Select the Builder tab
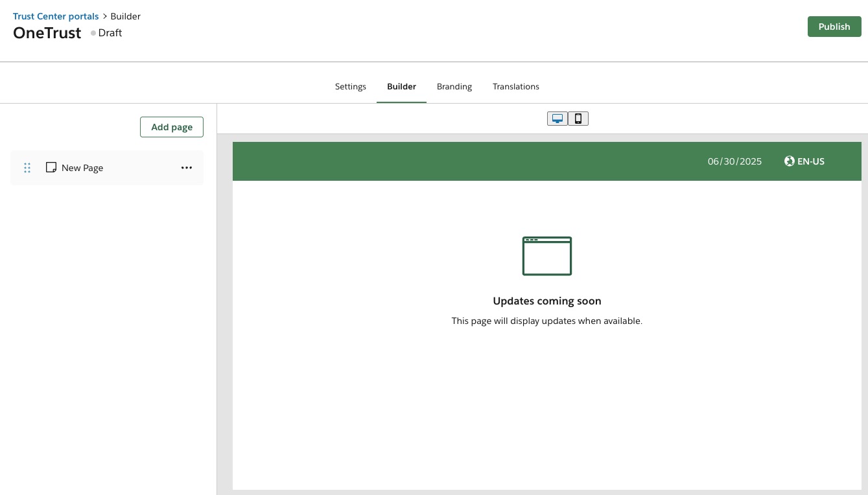This screenshot has height=495, width=868. (x=401, y=87)
